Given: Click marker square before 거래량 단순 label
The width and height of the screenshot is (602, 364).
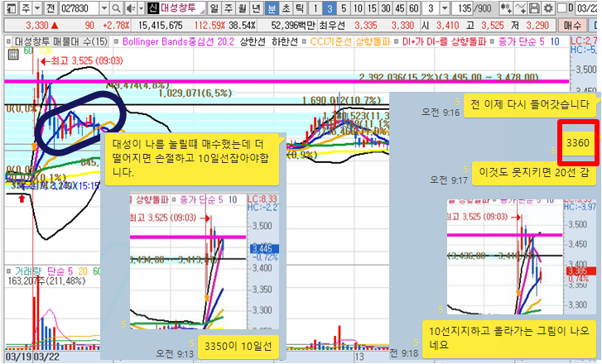Looking at the screenshot, I should pyautogui.click(x=9, y=271).
